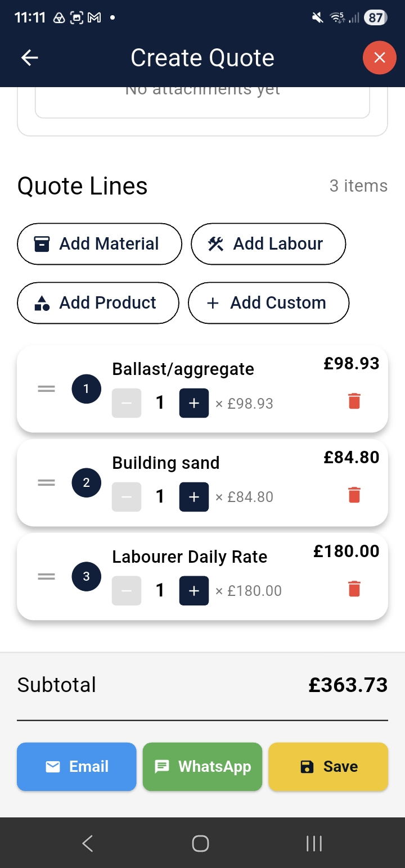Grab the Ballast/aggregate reorder handle
The width and height of the screenshot is (405, 868).
coord(46,388)
